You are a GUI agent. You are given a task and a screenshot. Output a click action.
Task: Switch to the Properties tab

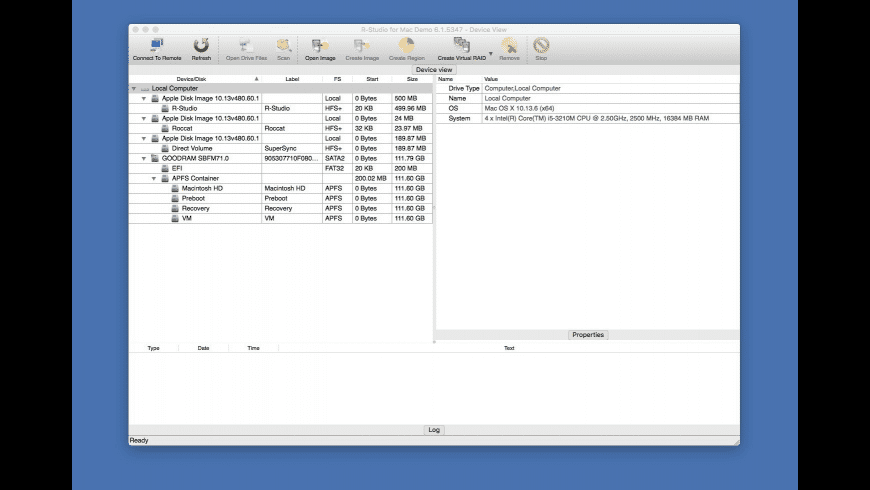588,335
